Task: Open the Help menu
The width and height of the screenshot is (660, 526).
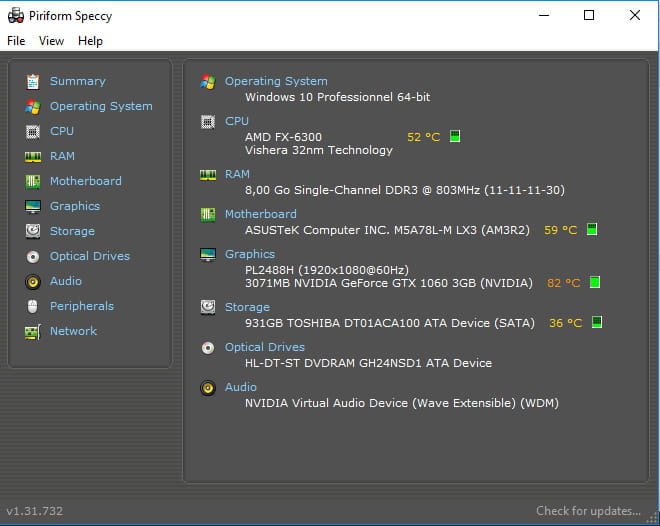Action: pos(90,41)
